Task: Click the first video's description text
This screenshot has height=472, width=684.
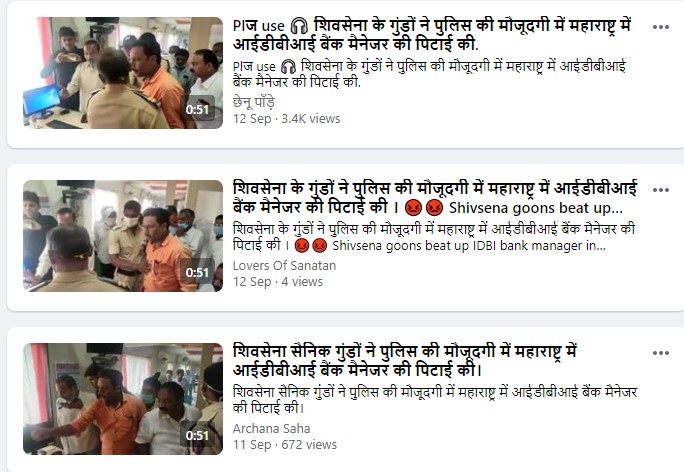Action: 430,74
